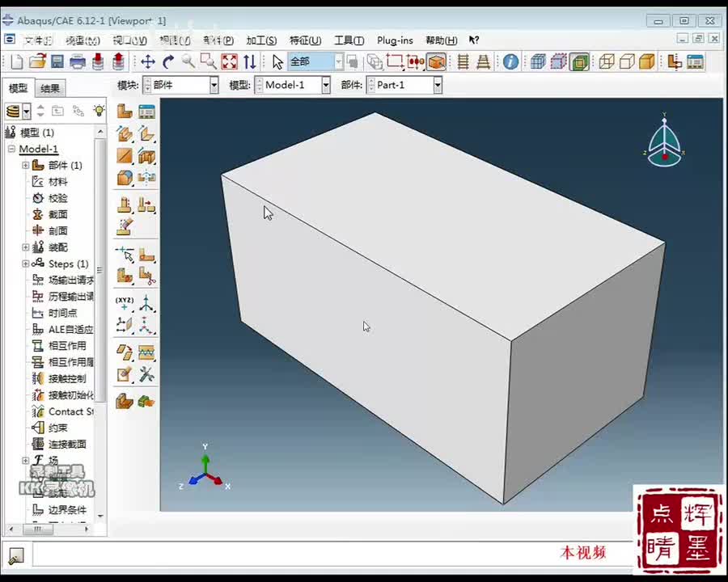Select 材料 in the model tree

(x=57, y=182)
